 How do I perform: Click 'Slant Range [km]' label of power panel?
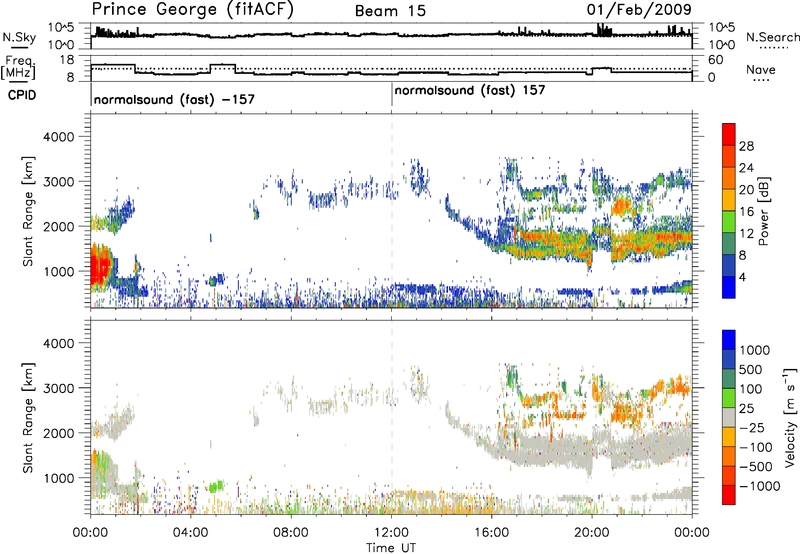click(28, 211)
